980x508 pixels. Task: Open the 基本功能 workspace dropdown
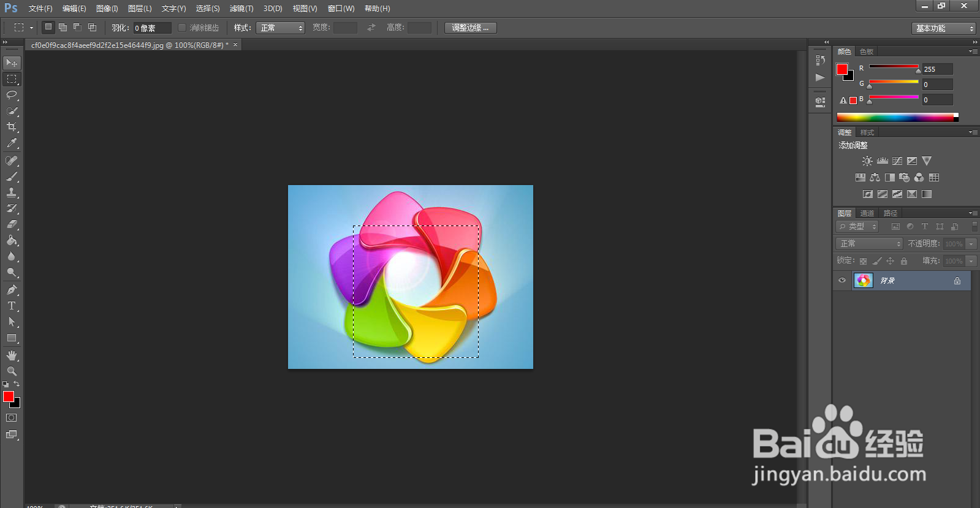click(943, 28)
